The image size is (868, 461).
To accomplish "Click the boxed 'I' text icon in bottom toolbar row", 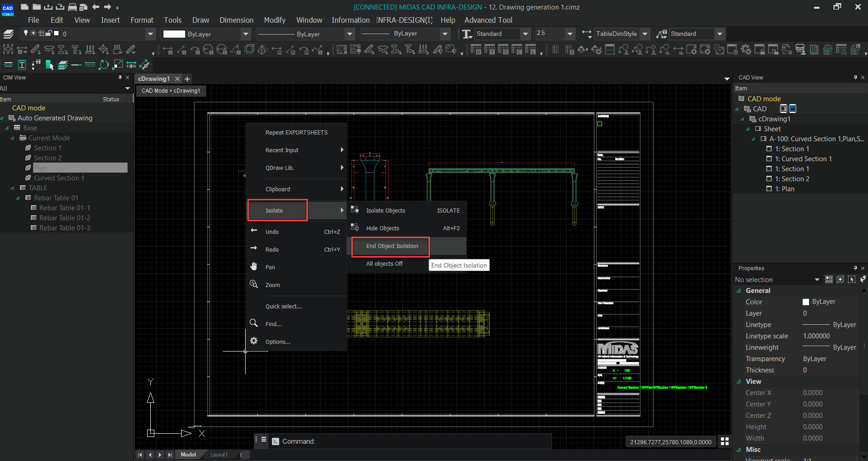I will pos(22,65).
